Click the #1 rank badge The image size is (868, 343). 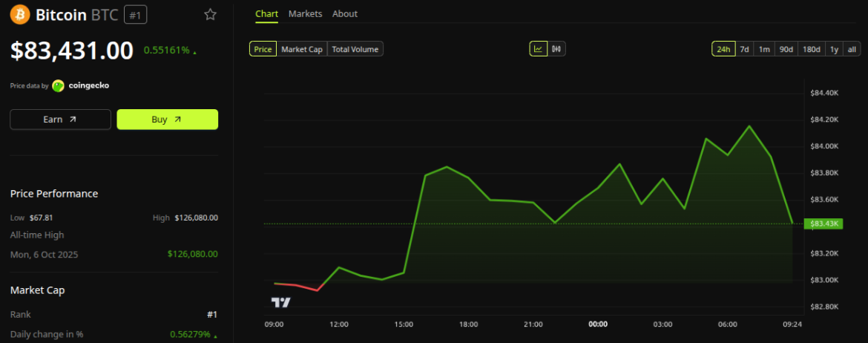(x=135, y=15)
